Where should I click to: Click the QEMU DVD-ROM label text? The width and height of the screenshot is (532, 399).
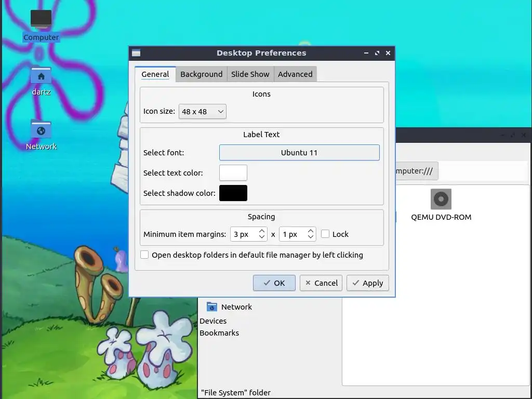pyautogui.click(x=441, y=217)
